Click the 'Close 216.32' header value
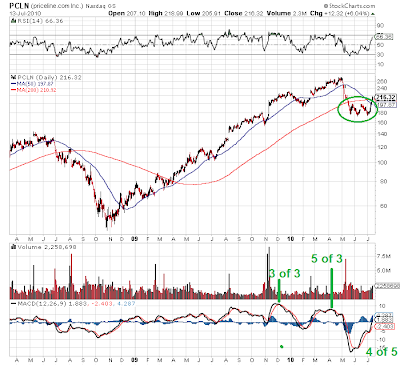400x365 pixels. (x=244, y=13)
